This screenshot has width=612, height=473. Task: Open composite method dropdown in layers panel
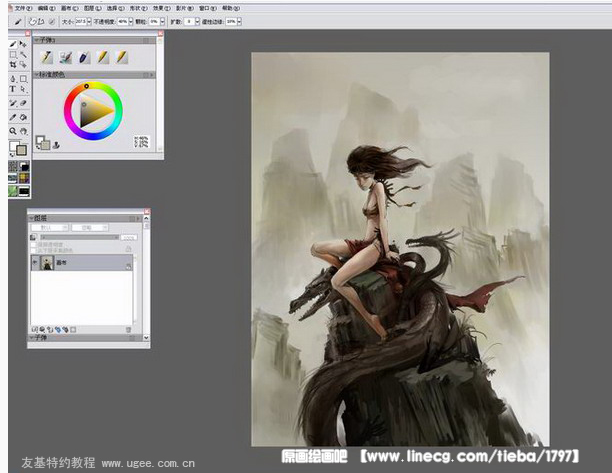[50, 228]
